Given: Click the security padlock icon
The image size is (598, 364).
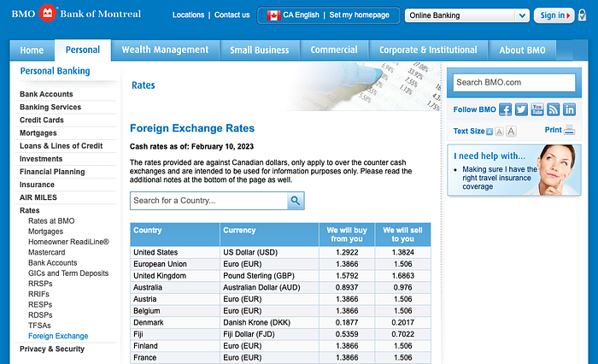Looking at the screenshot, I should 582,15.
